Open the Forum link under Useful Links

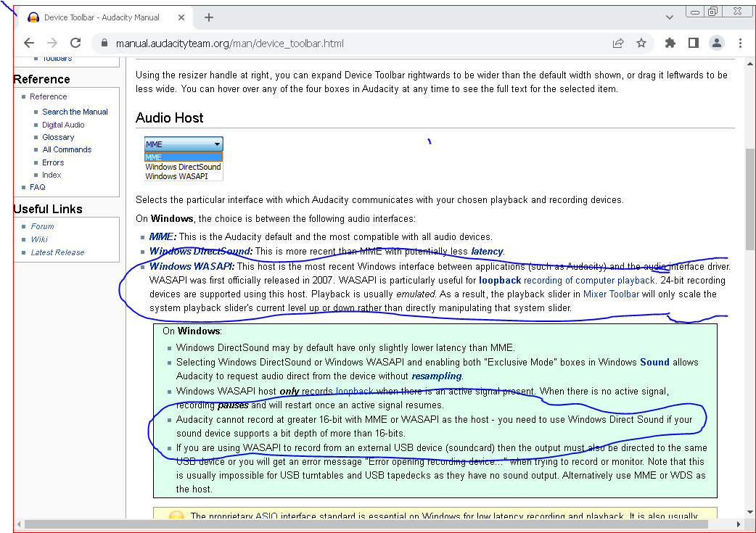(x=42, y=226)
